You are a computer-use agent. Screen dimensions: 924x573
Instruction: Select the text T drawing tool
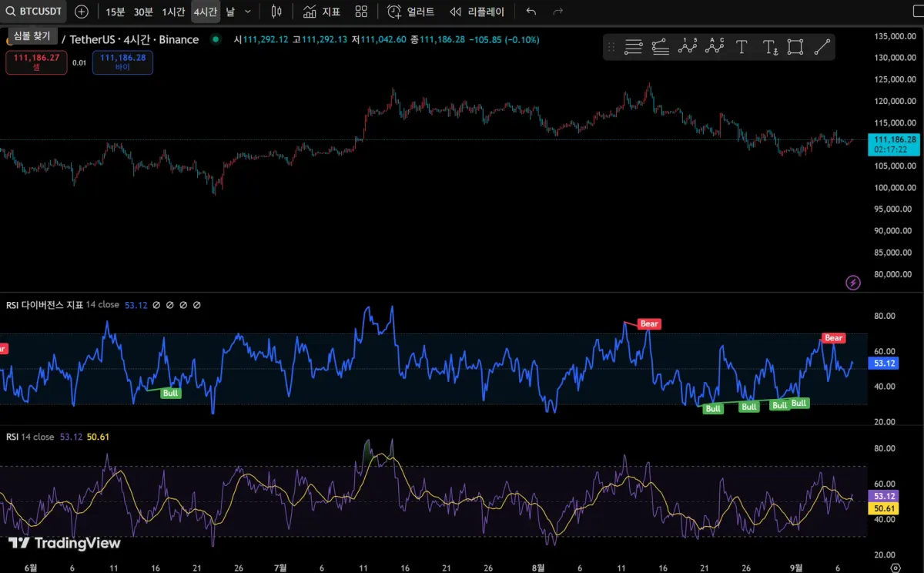(742, 47)
